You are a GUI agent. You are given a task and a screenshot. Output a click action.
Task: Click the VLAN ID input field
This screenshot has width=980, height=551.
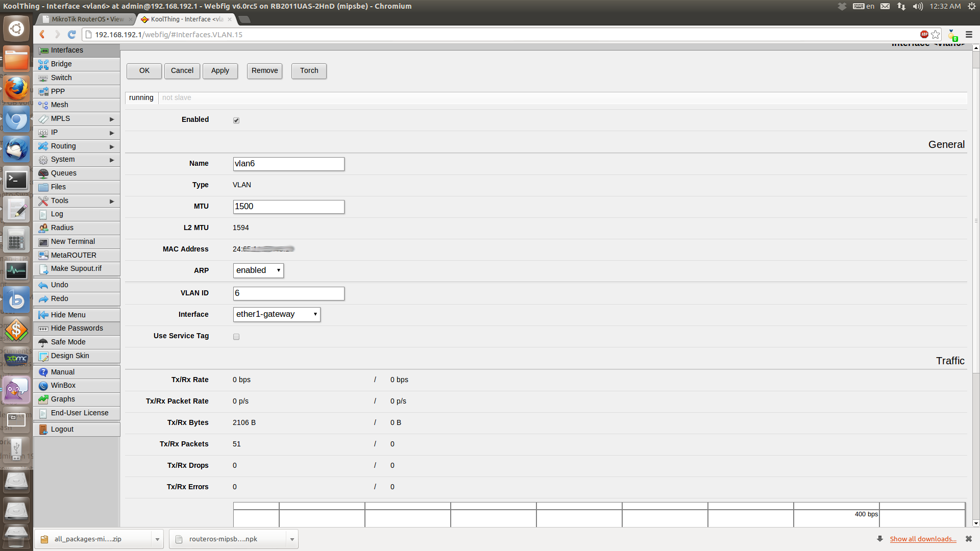pos(288,293)
